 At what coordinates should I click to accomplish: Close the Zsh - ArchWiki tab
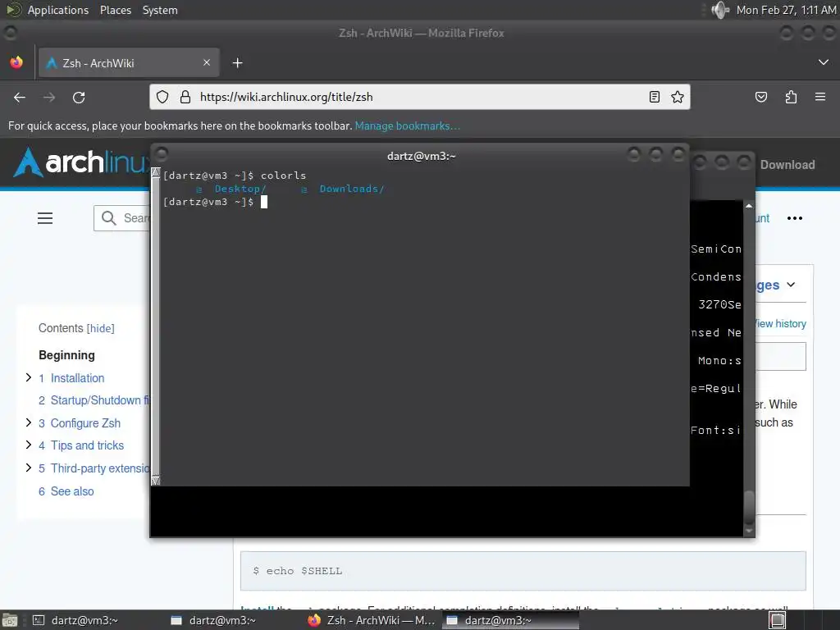pos(207,62)
